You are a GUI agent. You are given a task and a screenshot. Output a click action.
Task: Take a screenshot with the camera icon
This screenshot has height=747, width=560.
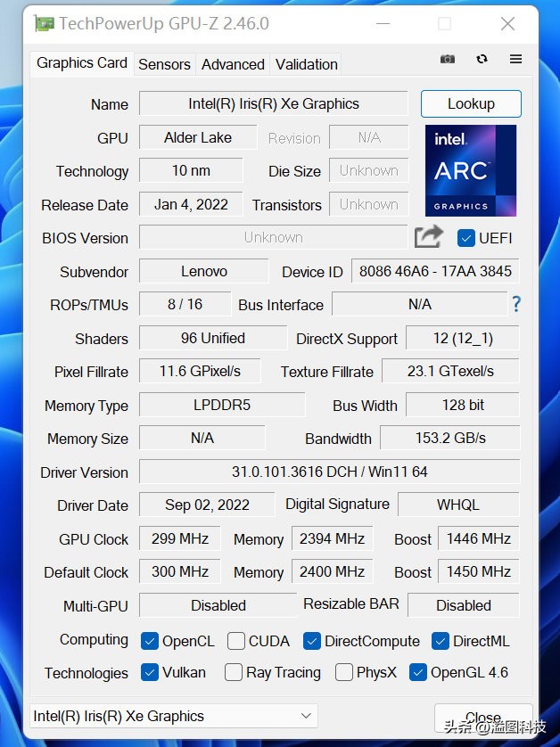coord(447,59)
